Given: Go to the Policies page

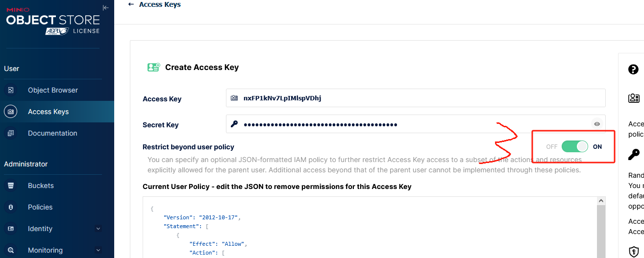Looking at the screenshot, I should (x=40, y=207).
